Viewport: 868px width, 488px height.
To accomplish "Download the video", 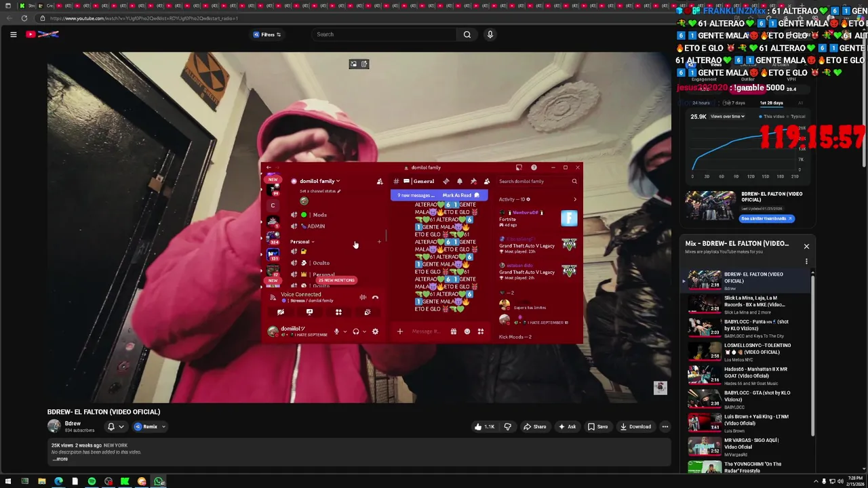I will (635, 427).
